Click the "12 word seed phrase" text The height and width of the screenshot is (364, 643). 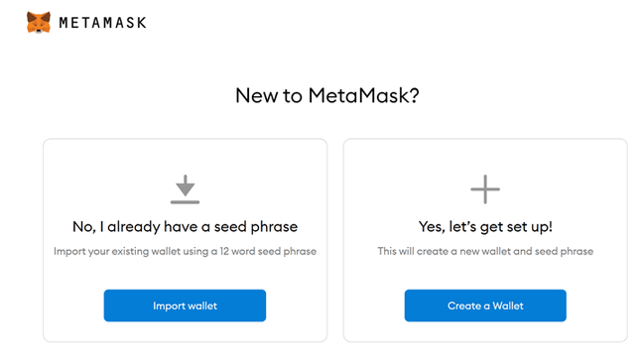(x=268, y=251)
